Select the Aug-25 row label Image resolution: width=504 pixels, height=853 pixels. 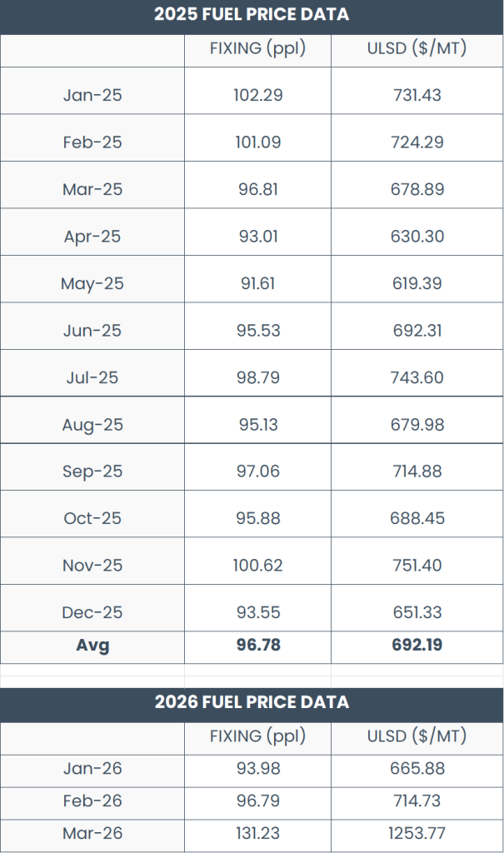[92, 425]
